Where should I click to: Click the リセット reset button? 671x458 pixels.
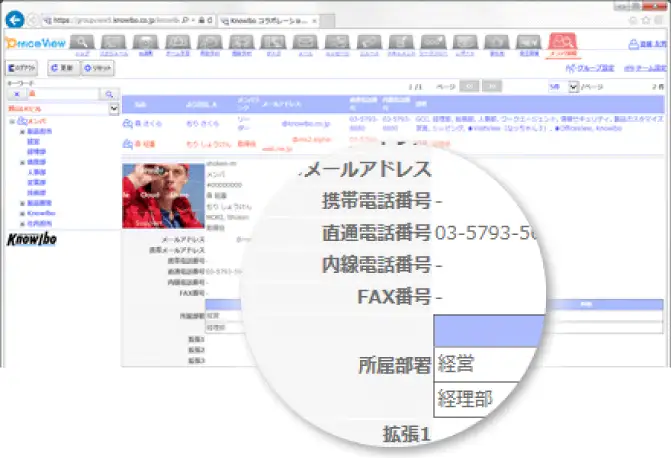[x=98, y=68]
